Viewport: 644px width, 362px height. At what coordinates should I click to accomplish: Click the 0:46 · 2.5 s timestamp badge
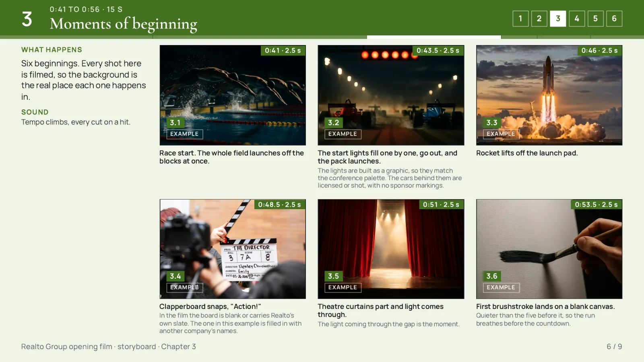pos(599,50)
